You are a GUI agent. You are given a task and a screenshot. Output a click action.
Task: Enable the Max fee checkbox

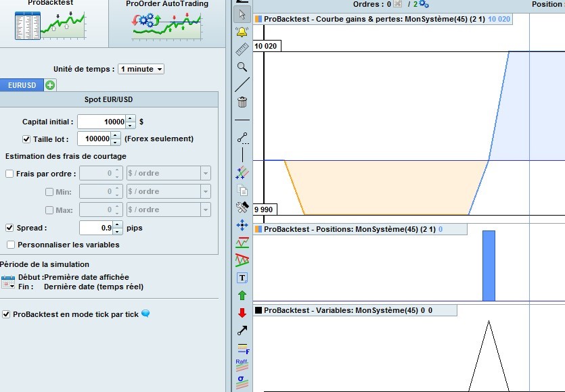tap(49, 210)
